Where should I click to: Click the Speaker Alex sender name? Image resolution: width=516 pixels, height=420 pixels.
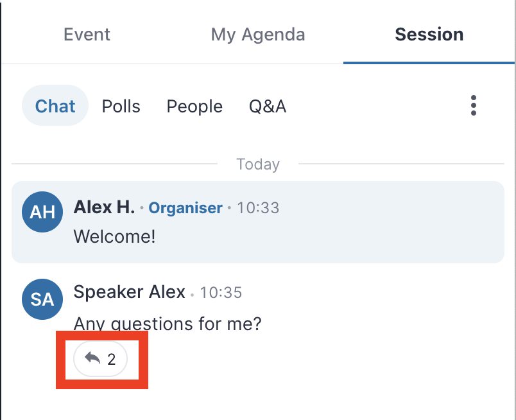point(130,292)
